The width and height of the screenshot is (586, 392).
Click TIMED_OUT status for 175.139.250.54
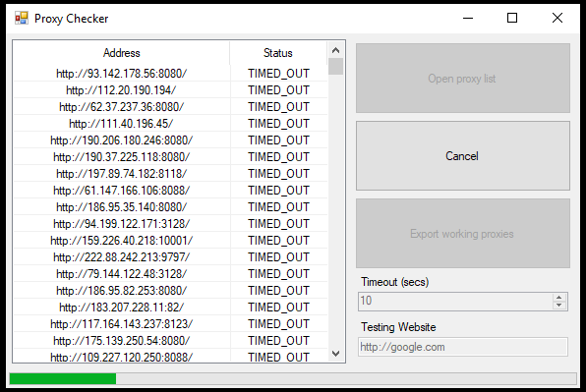[x=278, y=341]
